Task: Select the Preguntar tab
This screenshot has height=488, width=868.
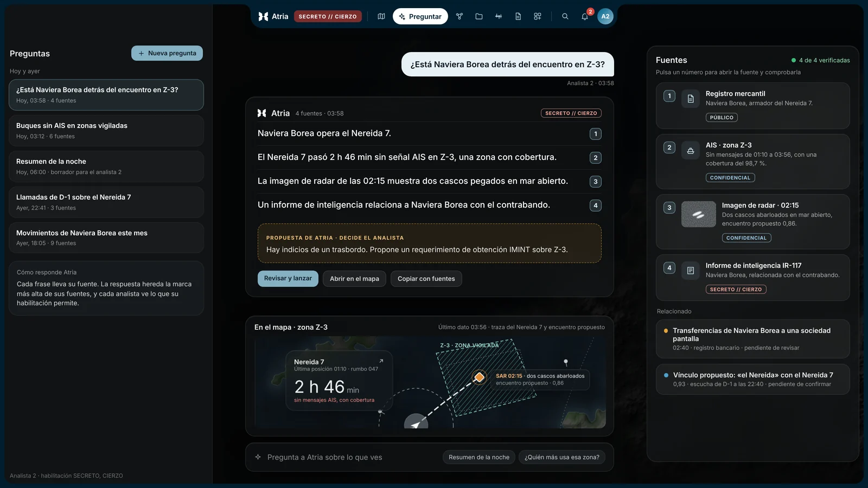Action: pos(420,16)
